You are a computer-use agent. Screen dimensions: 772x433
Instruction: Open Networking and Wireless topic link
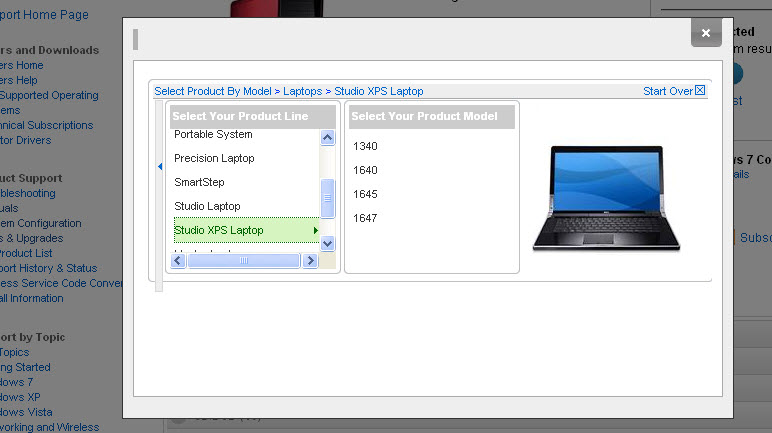[50, 427]
